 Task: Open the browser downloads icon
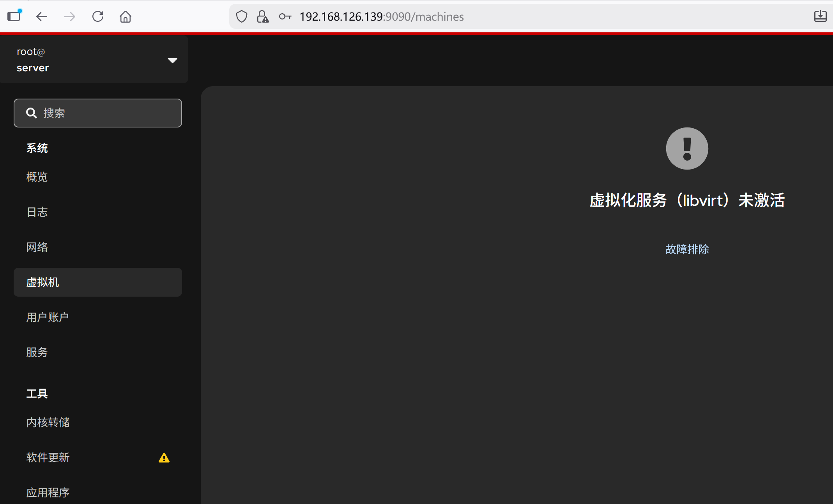(820, 16)
